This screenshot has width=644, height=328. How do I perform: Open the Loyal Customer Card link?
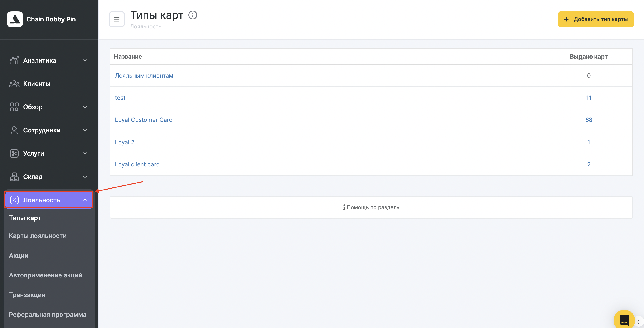(x=144, y=120)
